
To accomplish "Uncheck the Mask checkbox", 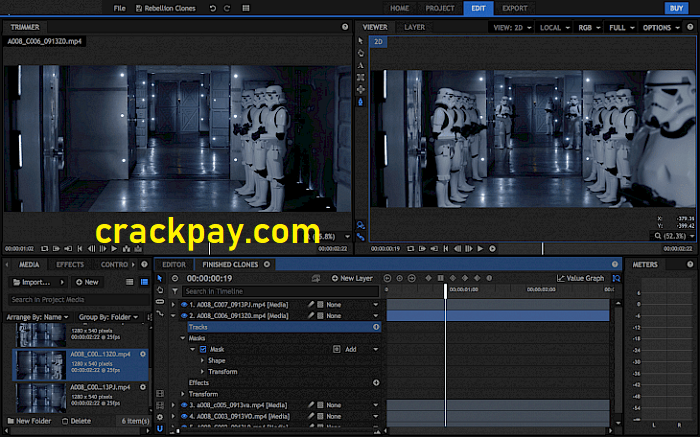I will 203,349.
